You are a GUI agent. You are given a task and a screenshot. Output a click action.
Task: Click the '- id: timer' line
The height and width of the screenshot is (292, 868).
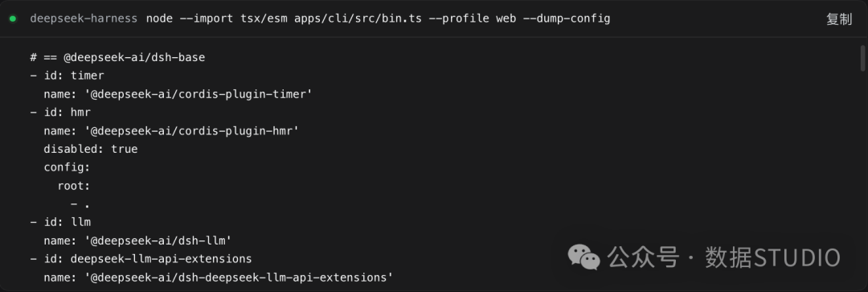(67, 76)
